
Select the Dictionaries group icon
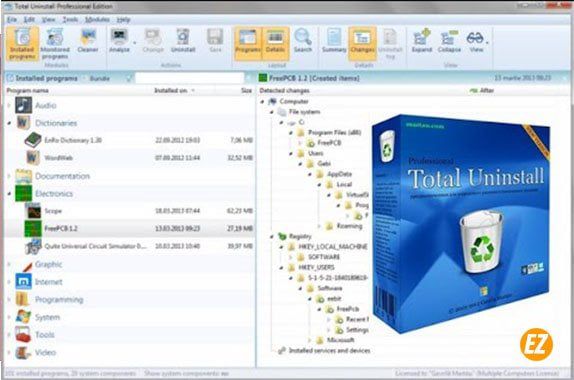point(23,123)
